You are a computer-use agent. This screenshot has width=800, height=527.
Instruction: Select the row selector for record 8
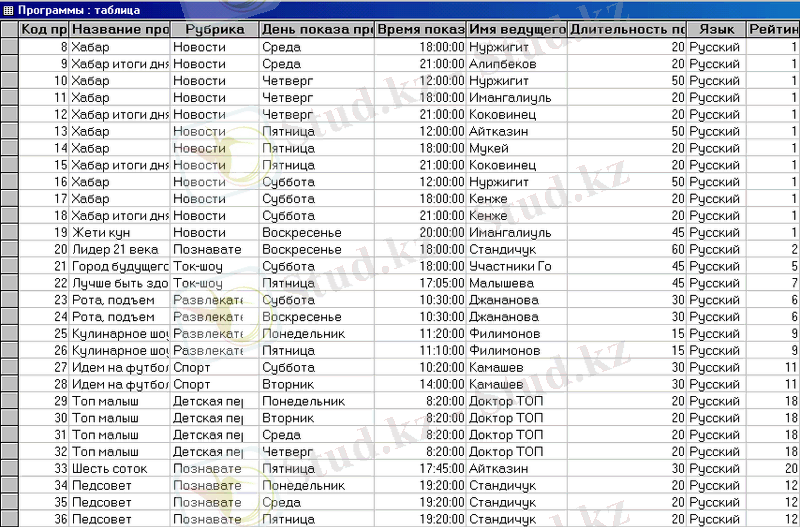(x=9, y=47)
